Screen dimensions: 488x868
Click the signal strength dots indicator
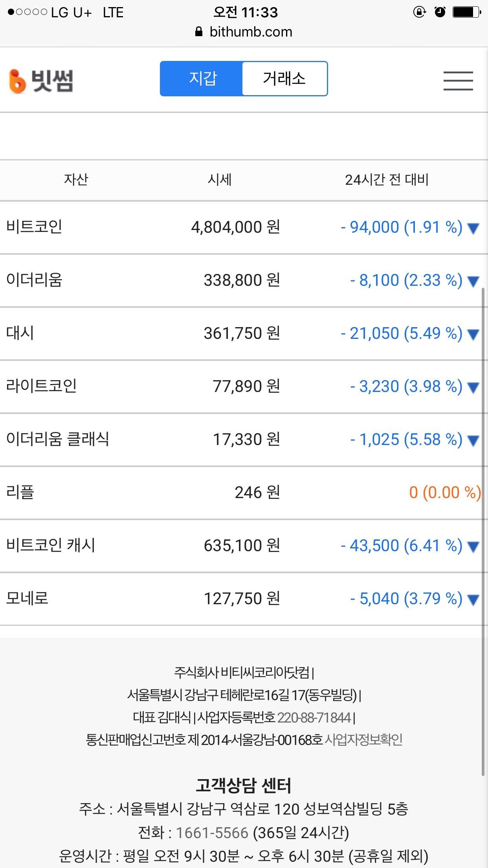click(x=28, y=12)
